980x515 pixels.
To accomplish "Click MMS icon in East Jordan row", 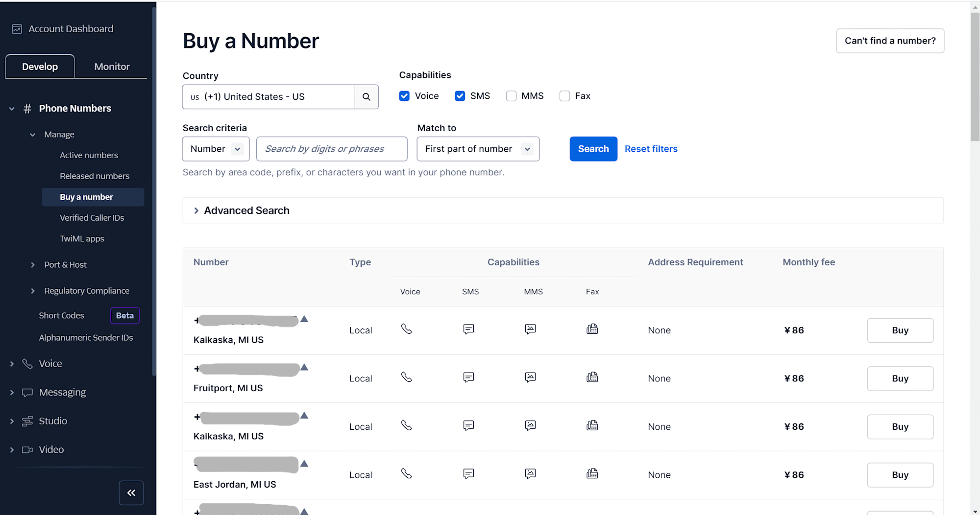I will 530,473.
